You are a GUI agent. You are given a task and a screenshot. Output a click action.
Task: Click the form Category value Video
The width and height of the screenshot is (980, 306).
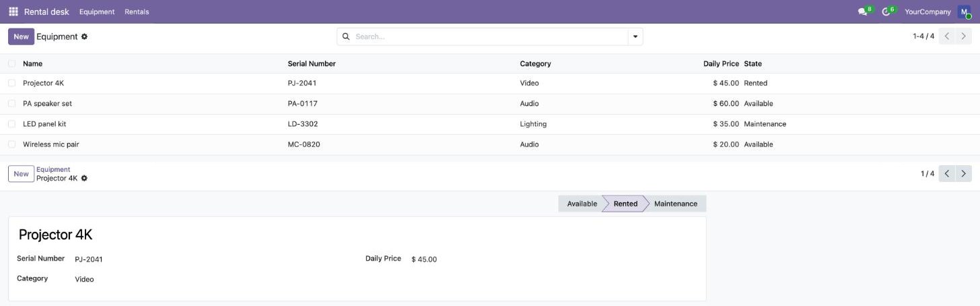tap(84, 279)
